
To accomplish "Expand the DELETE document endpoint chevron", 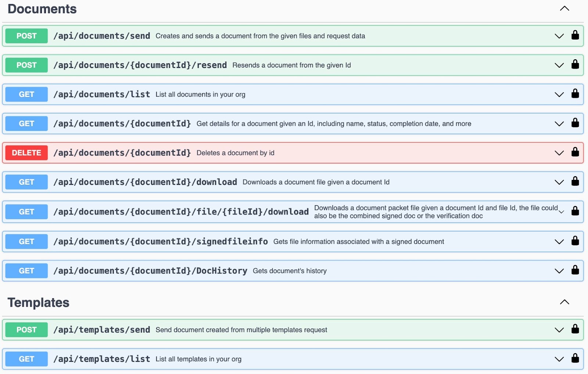I will pyautogui.click(x=559, y=153).
